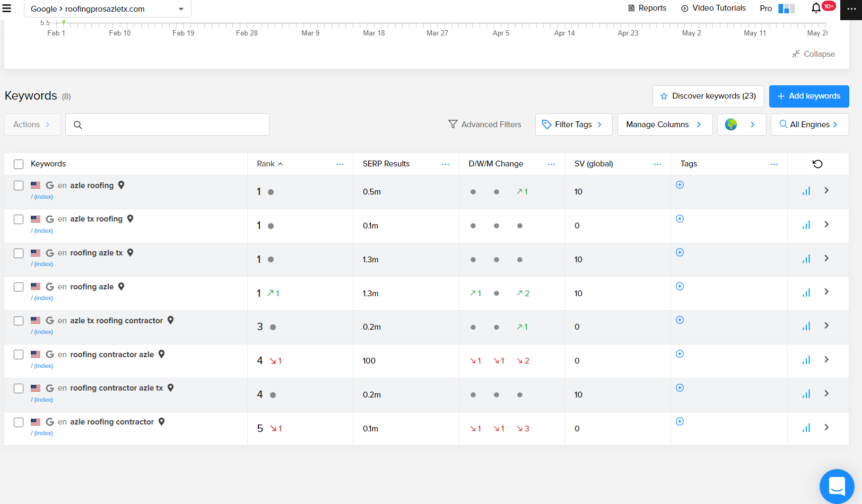Open the hamburger main menu
Image resolution: width=862 pixels, height=504 pixels.
coord(7,8)
